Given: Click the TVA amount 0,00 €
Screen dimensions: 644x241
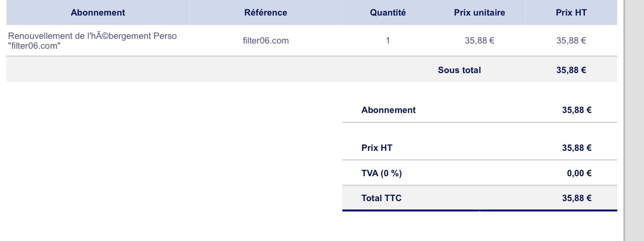Looking at the screenshot, I should click(579, 174).
